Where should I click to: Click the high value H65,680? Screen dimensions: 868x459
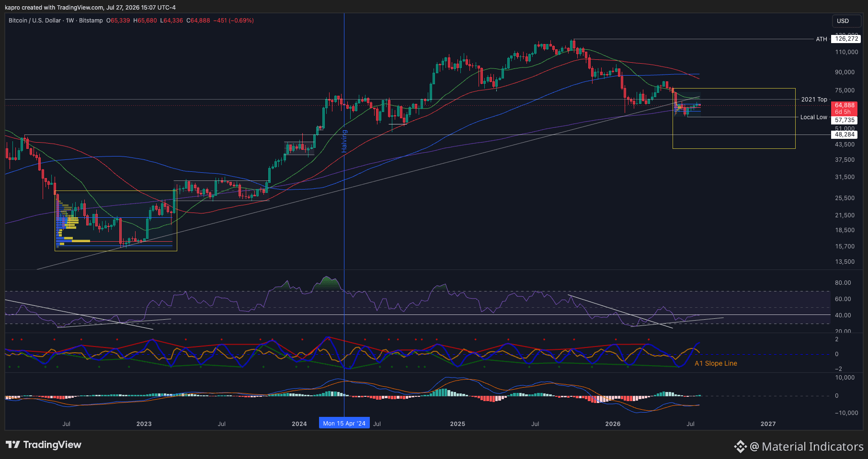coord(145,21)
